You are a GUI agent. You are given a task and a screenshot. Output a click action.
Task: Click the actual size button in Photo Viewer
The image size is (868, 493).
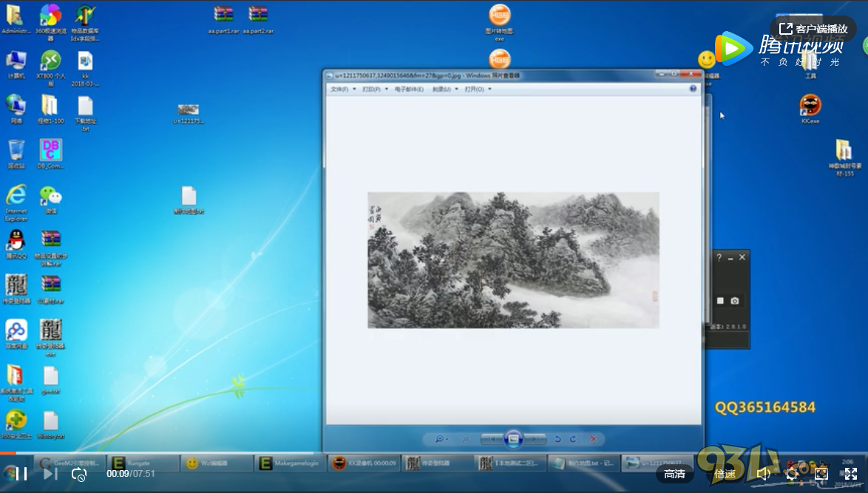click(466, 439)
